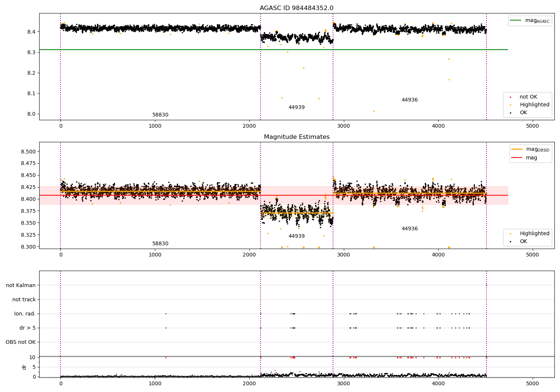Click the 8.3 tick on the top plot
Image resolution: width=560 pixels, height=392 pixels.
point(32,52)
